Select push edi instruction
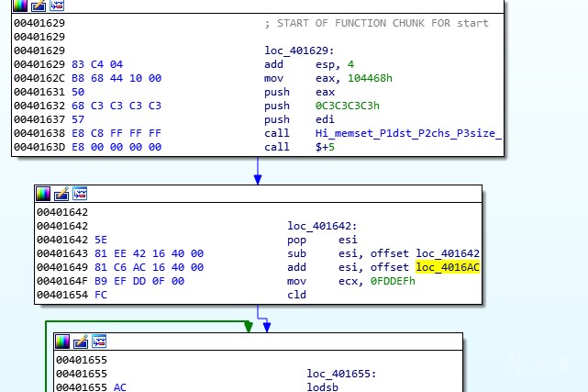 (299, 119)
